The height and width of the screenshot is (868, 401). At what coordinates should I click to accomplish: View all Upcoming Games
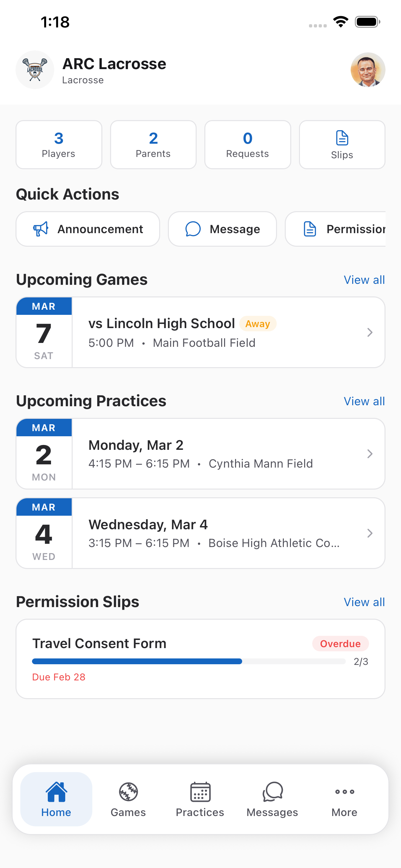click(x=364, y=280)
